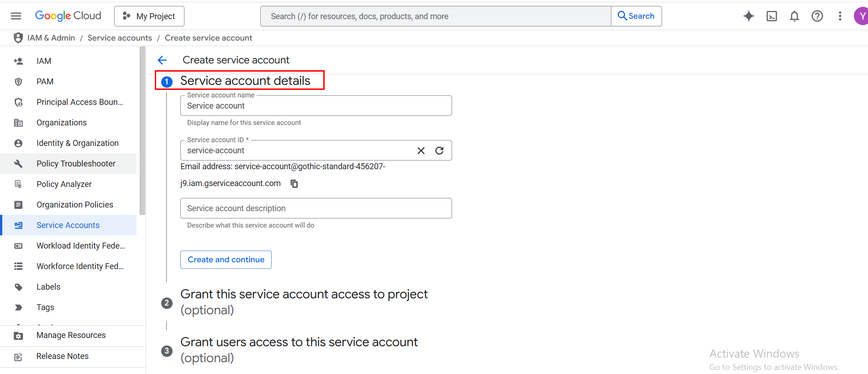The width and height of the screenshot is (868, 374).
Task: Click Service accounts breadcrumb link
Action: (120, 38)
